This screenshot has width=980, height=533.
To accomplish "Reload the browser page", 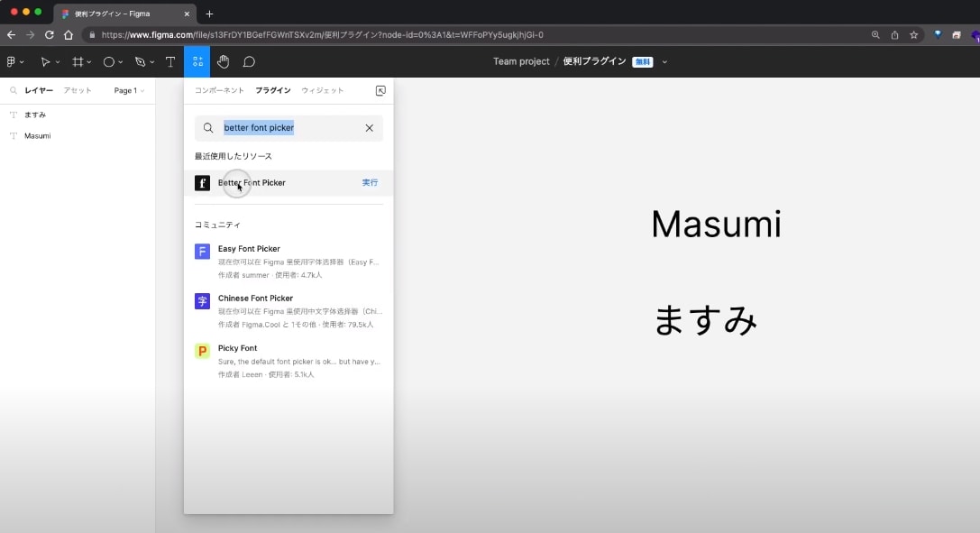I will pos(50,35).
